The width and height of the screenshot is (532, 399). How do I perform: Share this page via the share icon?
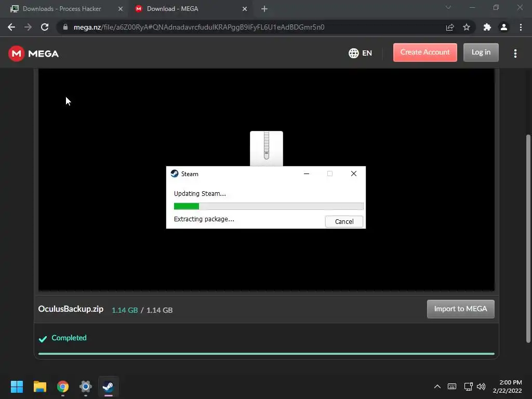tap(450, 27)
